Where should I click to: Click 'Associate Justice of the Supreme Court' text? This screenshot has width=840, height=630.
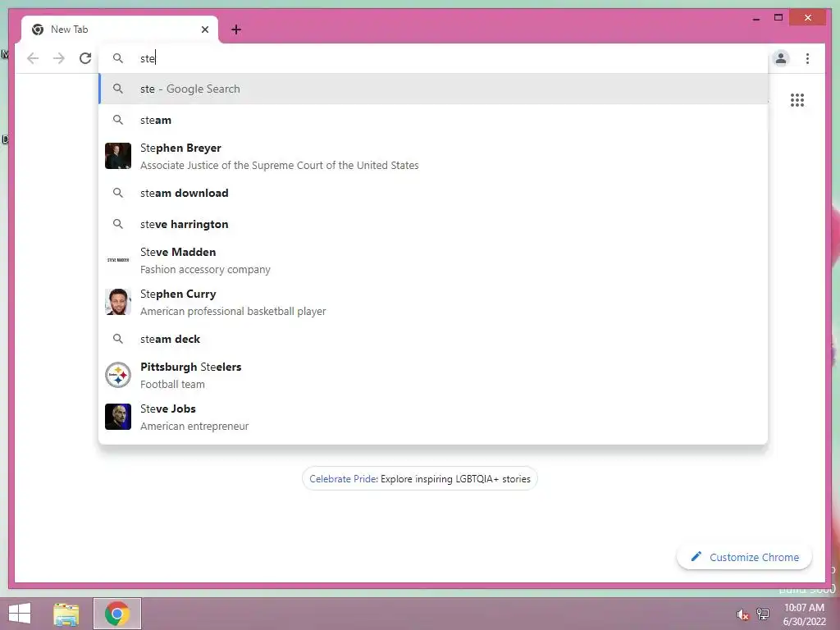coord(279,166)
